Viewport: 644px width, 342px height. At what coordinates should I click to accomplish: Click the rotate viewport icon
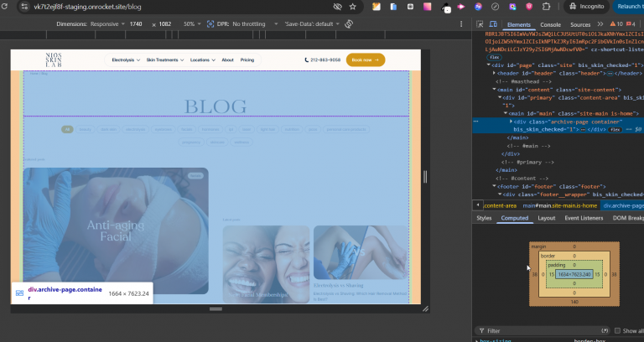tap(349, 23)
